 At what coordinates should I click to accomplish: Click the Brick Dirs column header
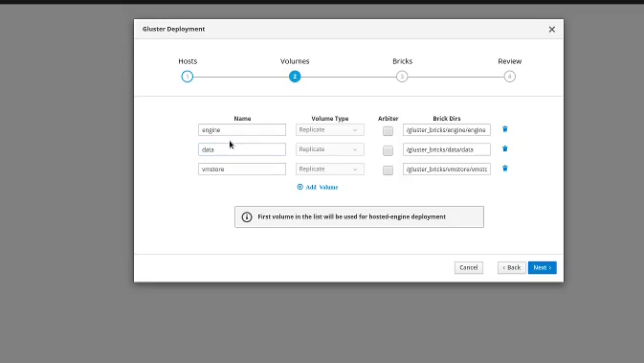tap(447, 119)
